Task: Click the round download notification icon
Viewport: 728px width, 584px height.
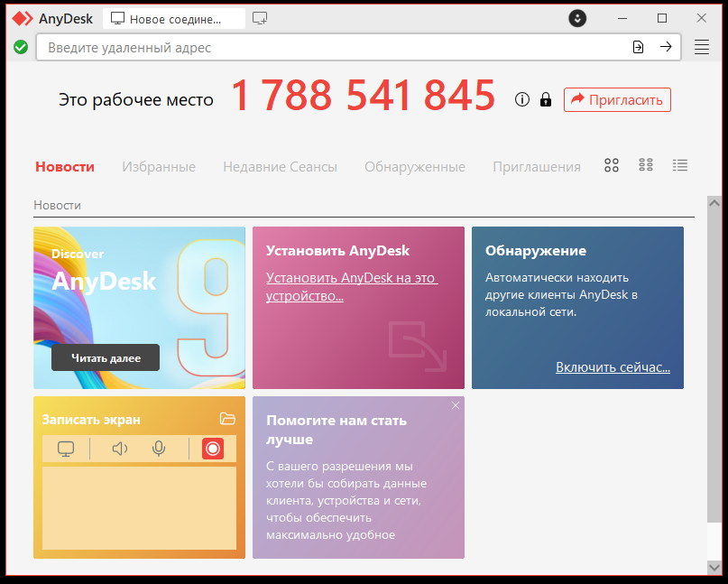Action: (577, 19)
